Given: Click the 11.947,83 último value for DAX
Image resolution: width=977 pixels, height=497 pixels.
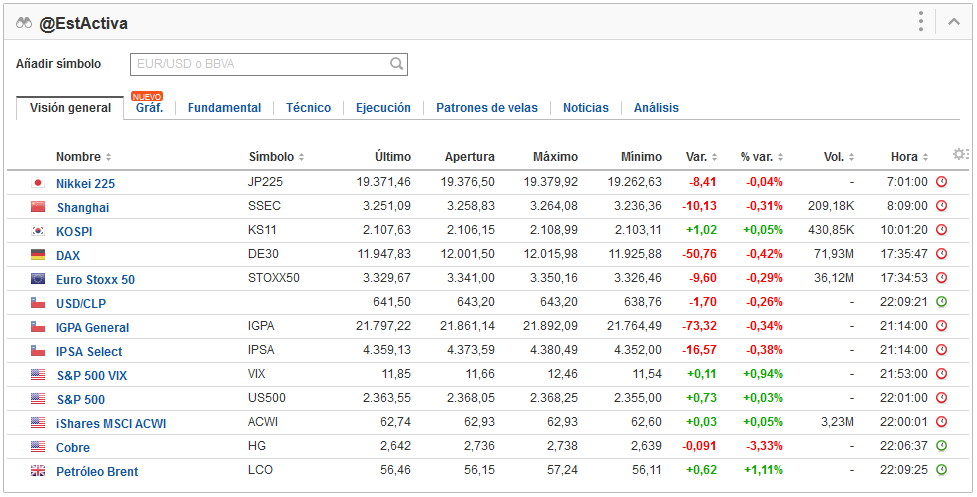Looking at the screenshot, I should click(384, 254).
